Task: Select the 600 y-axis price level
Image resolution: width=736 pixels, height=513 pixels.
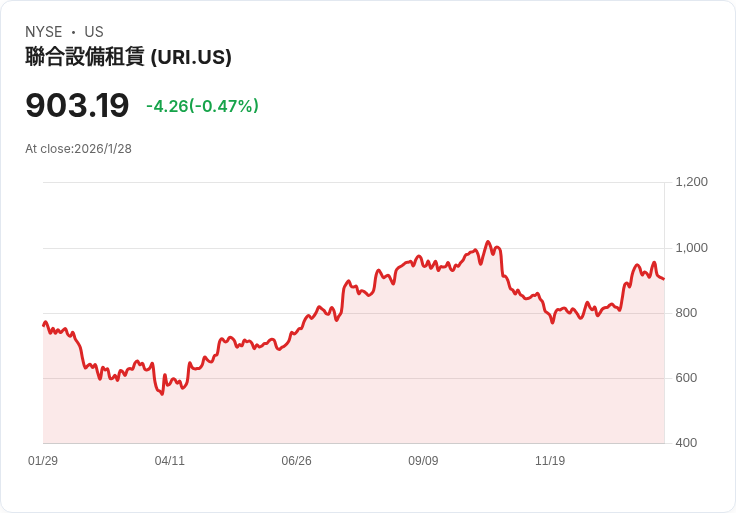Action: tap(687, 377)
